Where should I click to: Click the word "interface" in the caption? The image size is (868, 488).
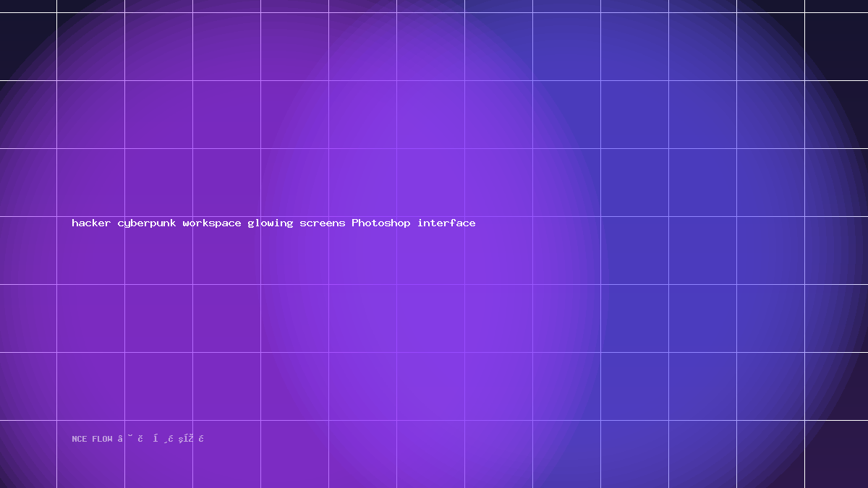(446, 223)
